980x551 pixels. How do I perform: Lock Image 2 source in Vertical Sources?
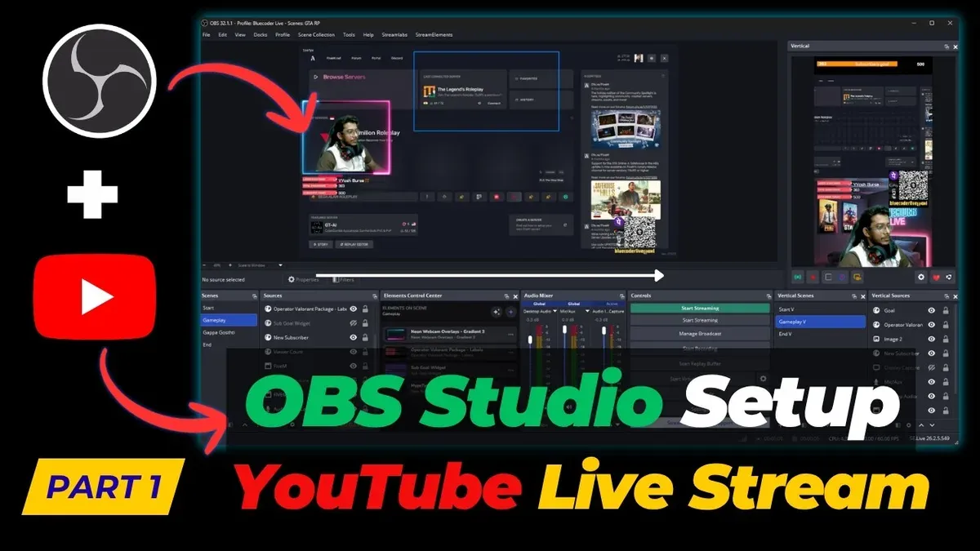point(946,339)
